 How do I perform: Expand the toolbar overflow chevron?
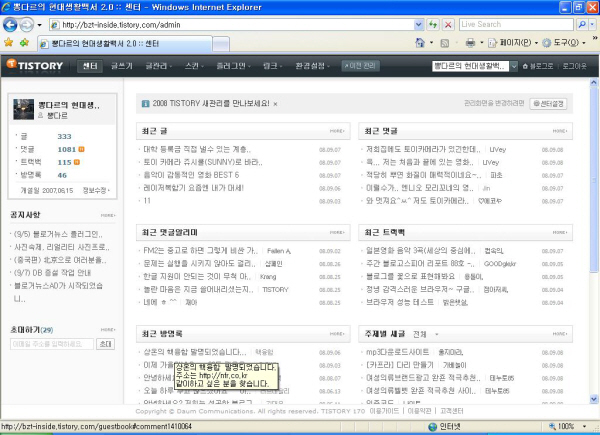click(595, 38)
